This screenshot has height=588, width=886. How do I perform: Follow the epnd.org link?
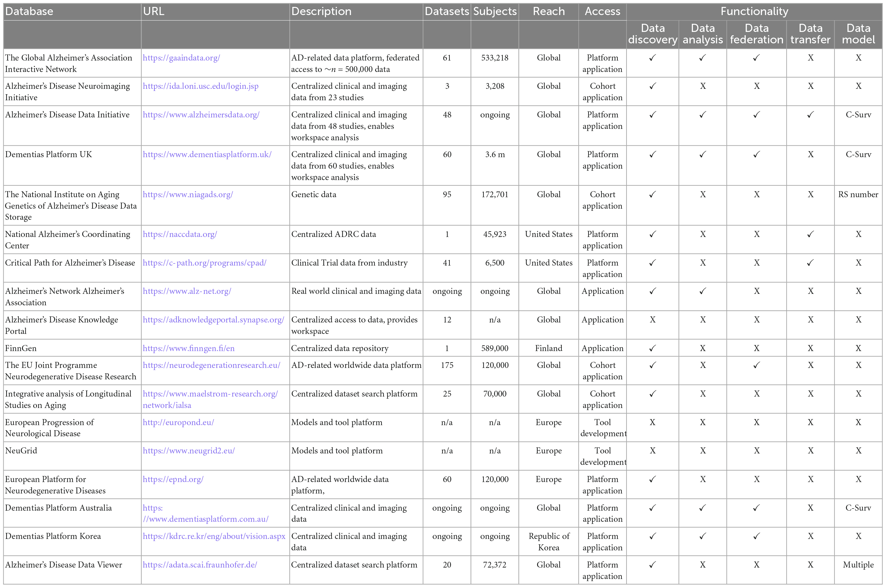[173, 479]
